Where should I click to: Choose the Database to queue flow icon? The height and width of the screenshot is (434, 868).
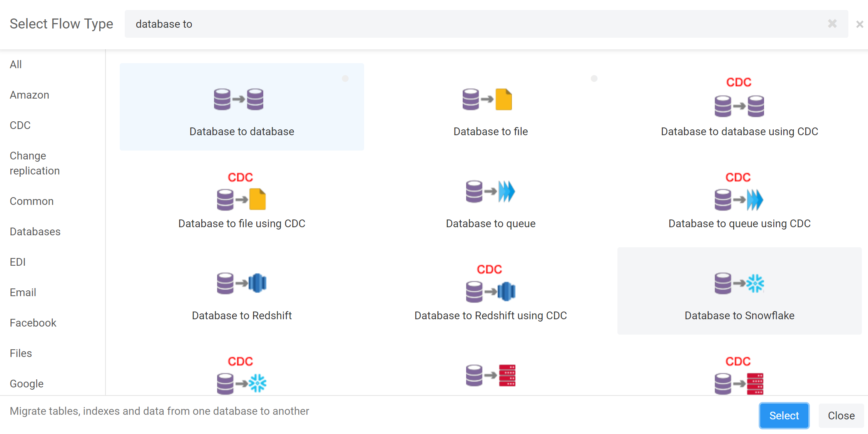point(490,191)
